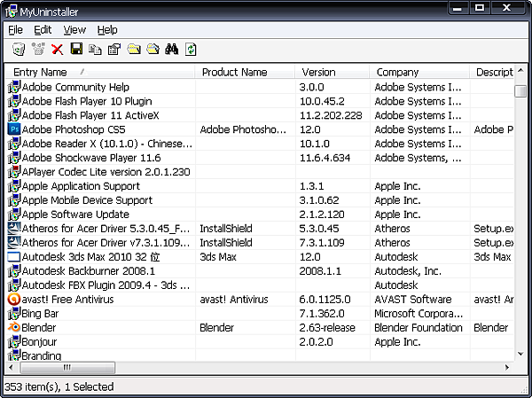Select the Autodesk FBX Plugin 2009.4 entry
Image resolution: width=532 pixels, height=398 pixels.
pyautogui.click(x=106, y=285)
